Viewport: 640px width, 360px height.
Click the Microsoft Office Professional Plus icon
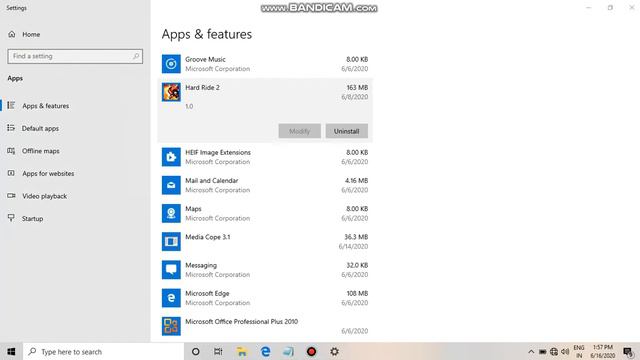(171, 326)
